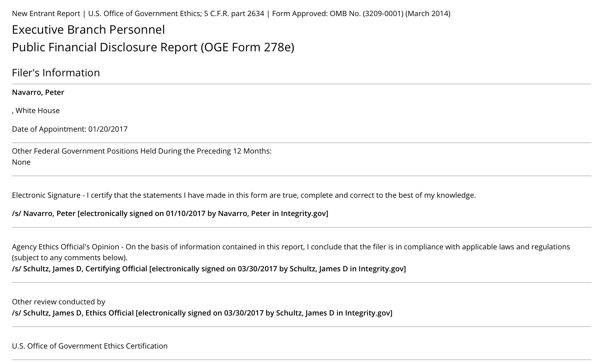This screenshot has width=602, height=364.
Task: Click the Schultz Certifying Official signature line
Action: [209, 269]
